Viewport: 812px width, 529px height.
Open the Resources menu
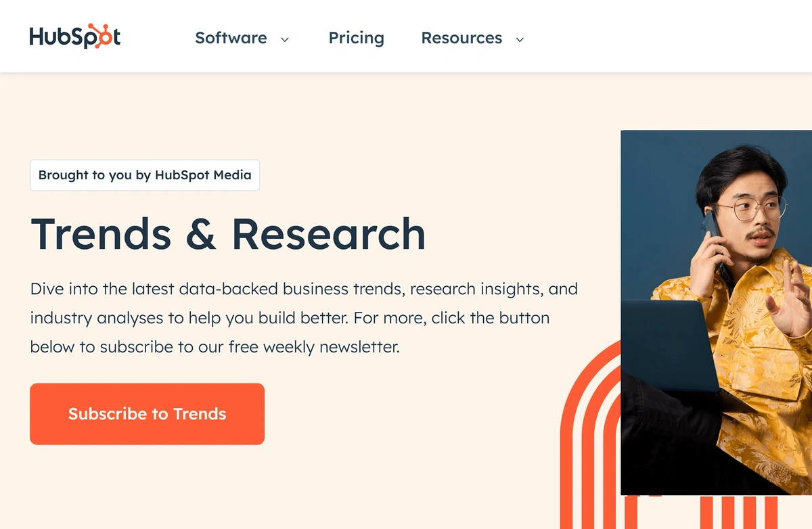(461, 38)
